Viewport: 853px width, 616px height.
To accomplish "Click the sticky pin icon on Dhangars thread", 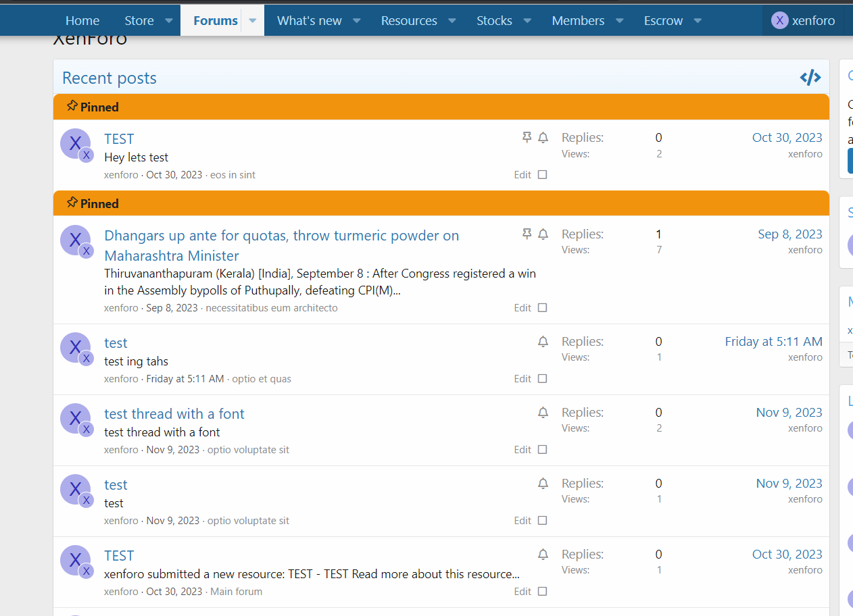I will [527, 234].
